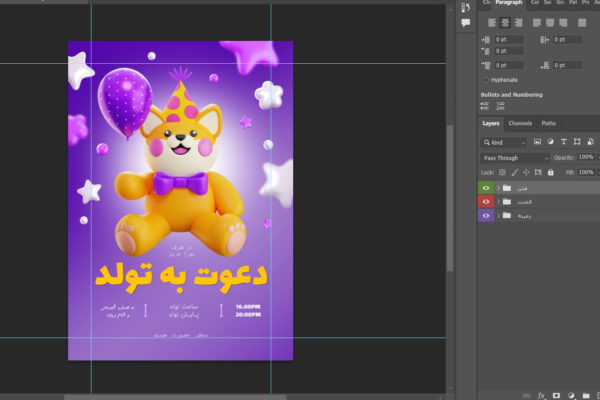
Task: Switch to the Channels tab
Action: click(x=520, y=123)
